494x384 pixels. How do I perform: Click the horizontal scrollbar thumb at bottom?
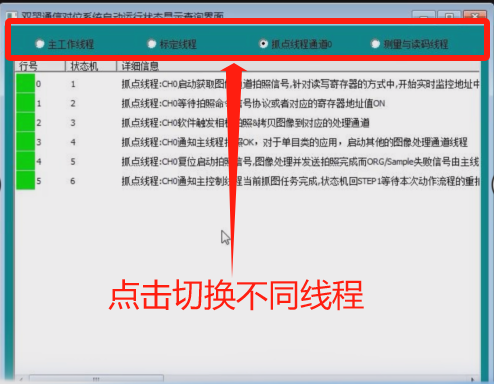click(96, 379)
